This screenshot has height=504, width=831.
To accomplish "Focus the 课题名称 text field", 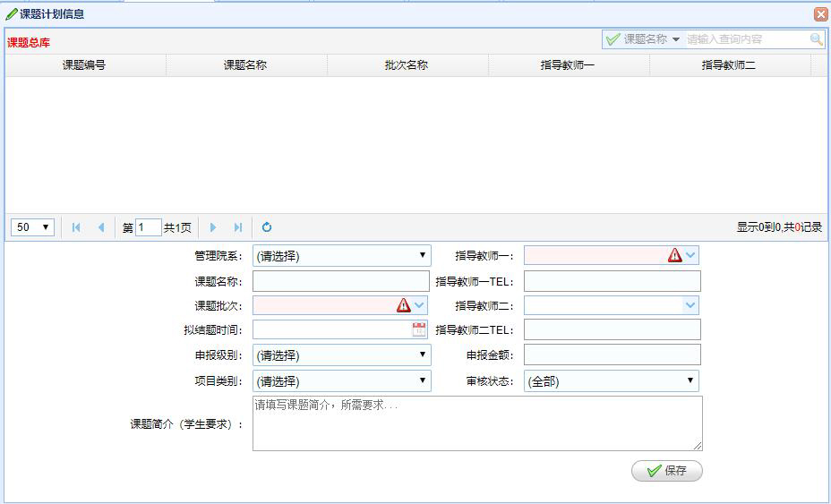I will [340, 281].
